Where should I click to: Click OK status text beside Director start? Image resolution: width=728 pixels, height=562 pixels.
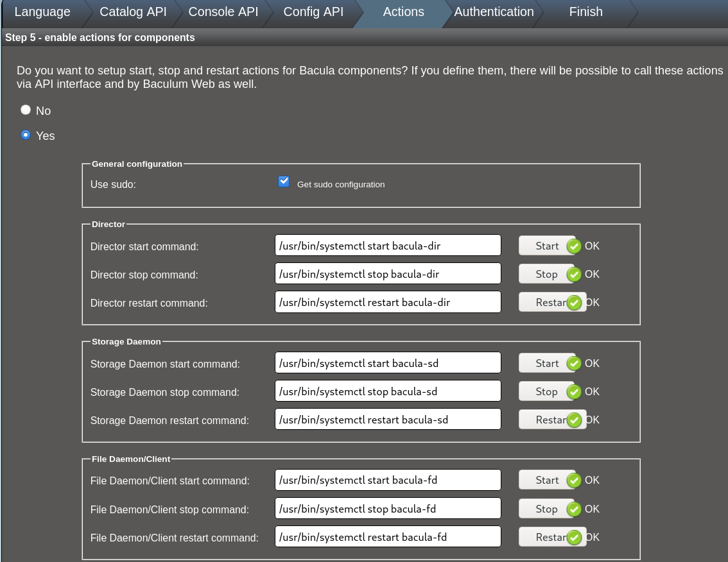[x=592, y=246]
